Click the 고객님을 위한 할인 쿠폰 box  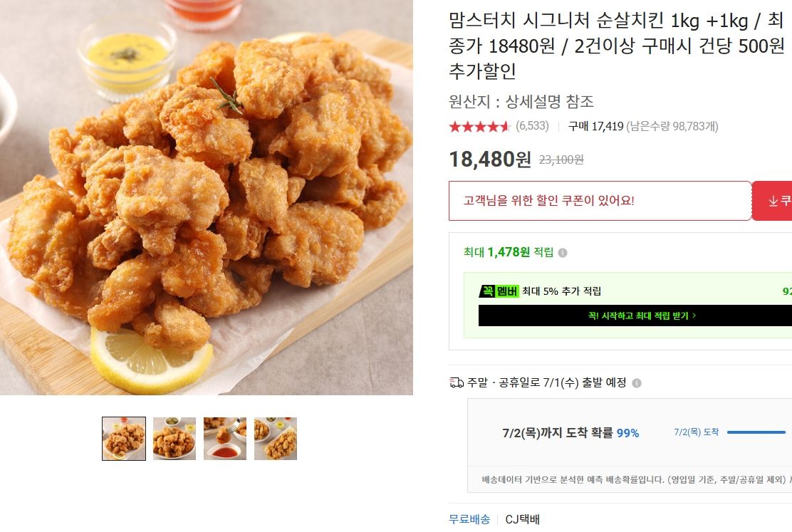pyautogui.click(x=600, y=201)
